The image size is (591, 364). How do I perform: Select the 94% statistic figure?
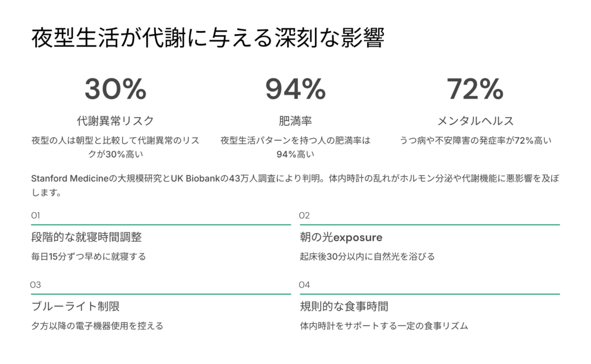pyautogui.click(x=295, y=89)
